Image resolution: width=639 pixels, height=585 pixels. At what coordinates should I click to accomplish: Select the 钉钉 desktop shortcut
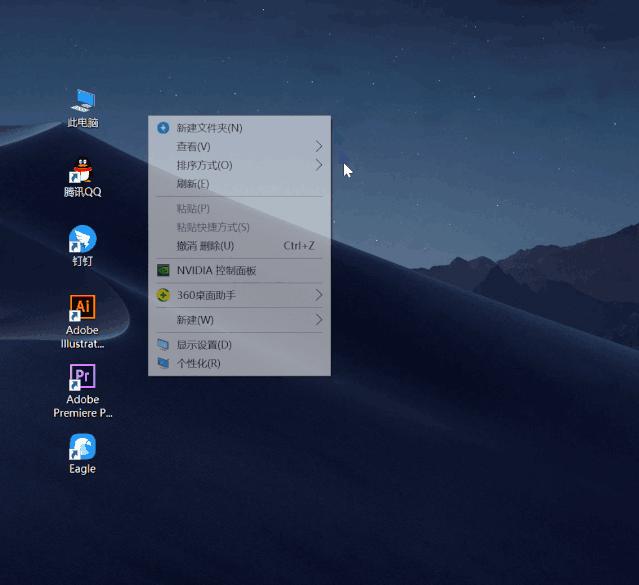click(x=83, y=246)
